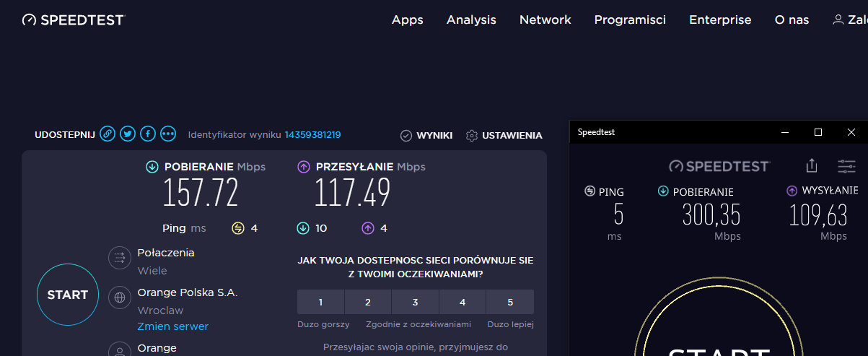The image size is (868, 356).
Task: Click the SPEEDTEST logo inside the app window
Action: click(x=719, y=166)
